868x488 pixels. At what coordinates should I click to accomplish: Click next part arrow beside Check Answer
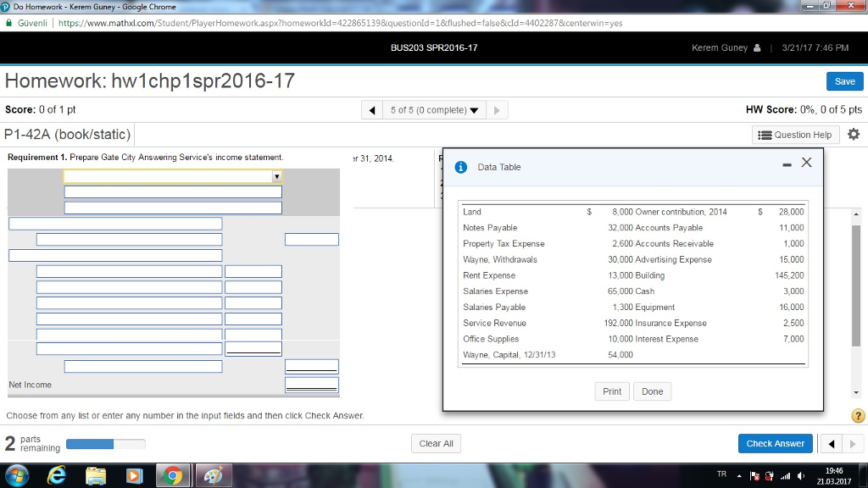(x=853, y=444)
